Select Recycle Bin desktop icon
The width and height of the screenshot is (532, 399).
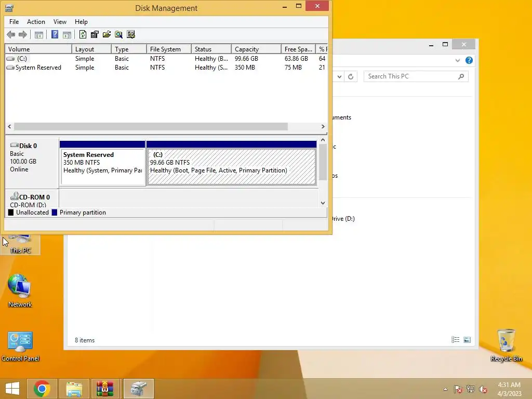506,345
